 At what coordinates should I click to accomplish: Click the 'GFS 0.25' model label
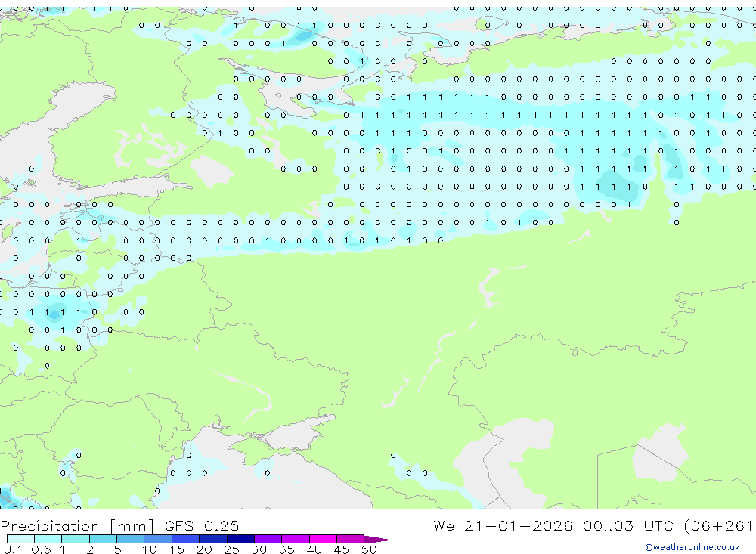click(x=202, y=525)
